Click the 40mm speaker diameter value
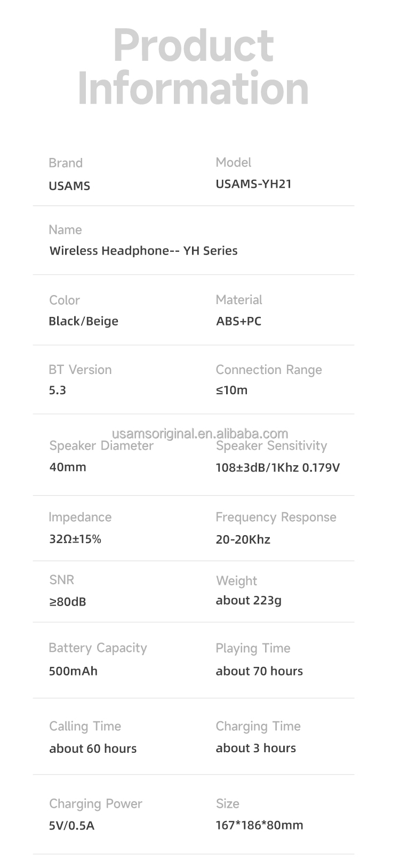The height and width of the screenshot is (868, 400). pyautogui.click(x=68, y=467)
